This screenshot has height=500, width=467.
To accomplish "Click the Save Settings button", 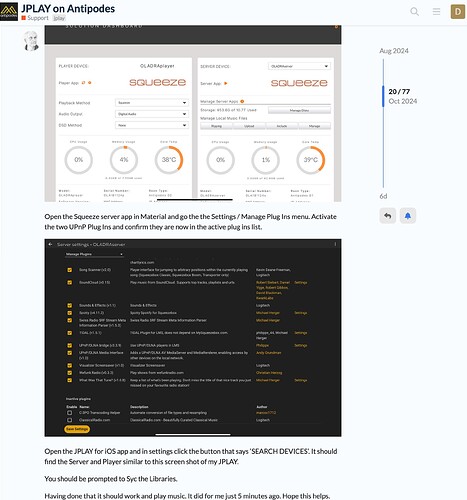I will pyautogui.click(x=77, y=429).
